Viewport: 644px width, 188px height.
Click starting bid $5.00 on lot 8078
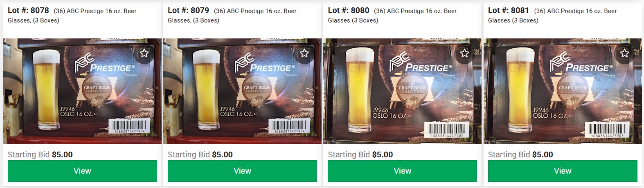(40, 154)
